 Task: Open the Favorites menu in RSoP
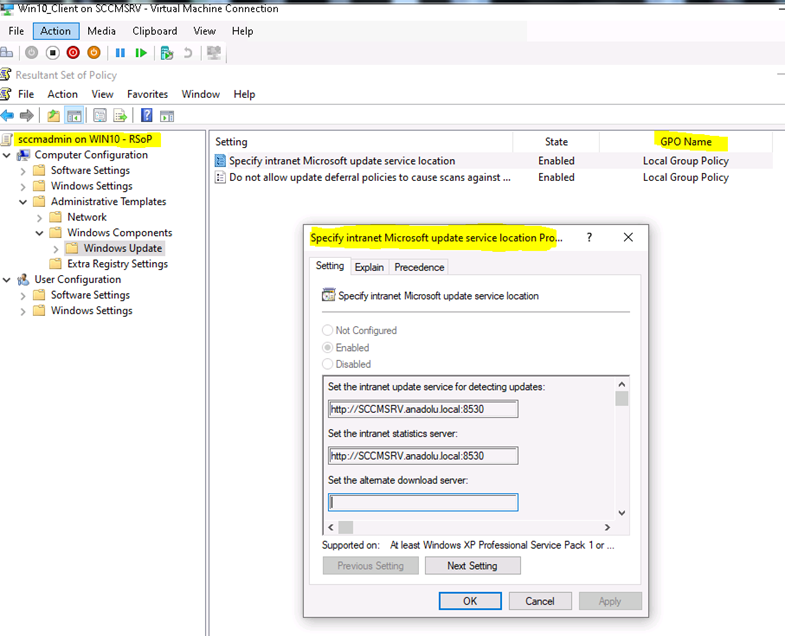[x=147, y=94]
